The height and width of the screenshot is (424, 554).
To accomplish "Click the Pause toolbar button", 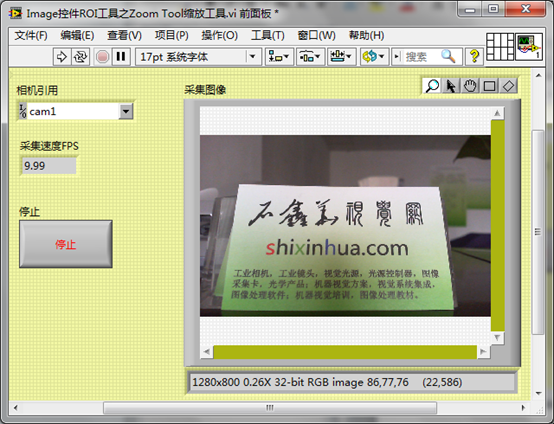I will [121, 57].
